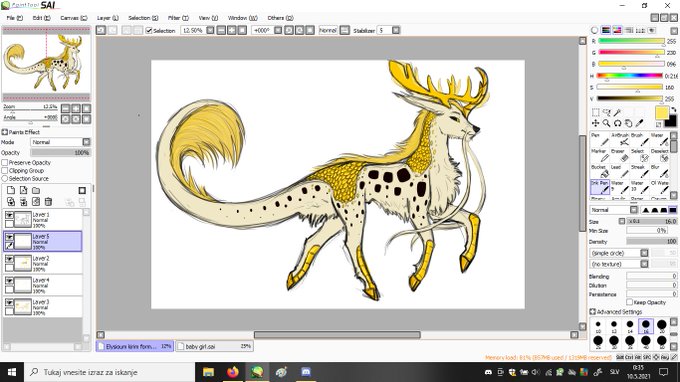680x382 pixels.
Task: Delete the selected layer with trash icon
Action: [49, 202]
